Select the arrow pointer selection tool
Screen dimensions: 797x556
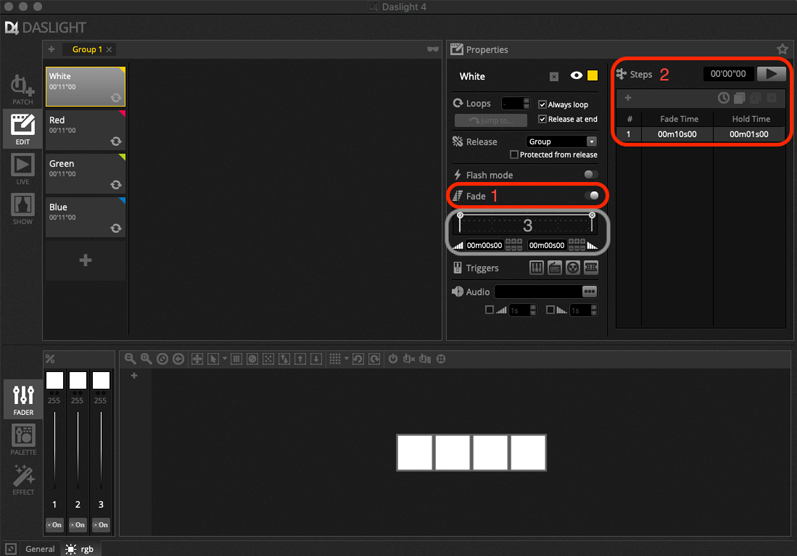coord(213,359)
